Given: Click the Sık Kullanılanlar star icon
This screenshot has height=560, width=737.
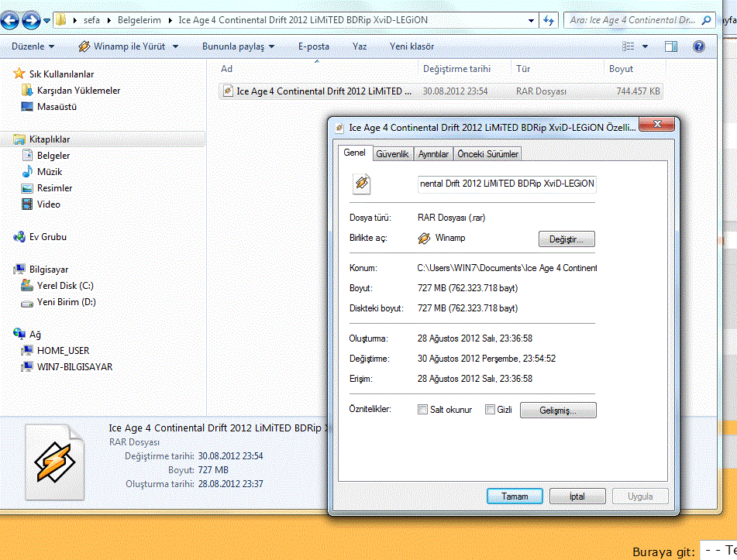Looking at the screenshot, I should pos(19,74).
